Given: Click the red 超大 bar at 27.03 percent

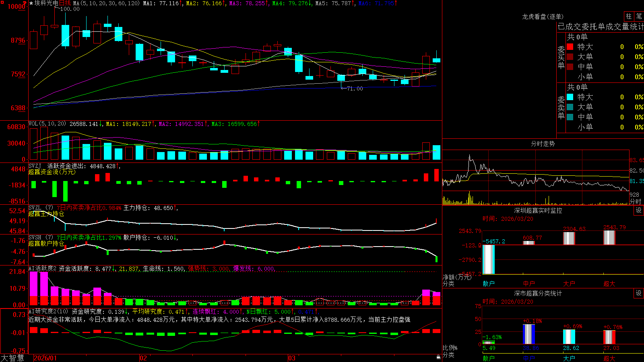Looking at the screenshot, I should click(609, 337).
